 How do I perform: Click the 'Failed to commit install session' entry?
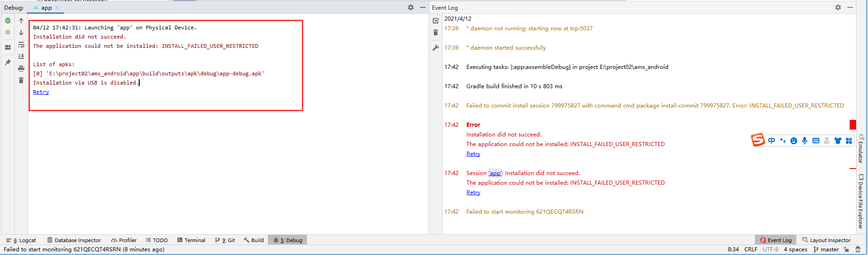pos(655,106)
